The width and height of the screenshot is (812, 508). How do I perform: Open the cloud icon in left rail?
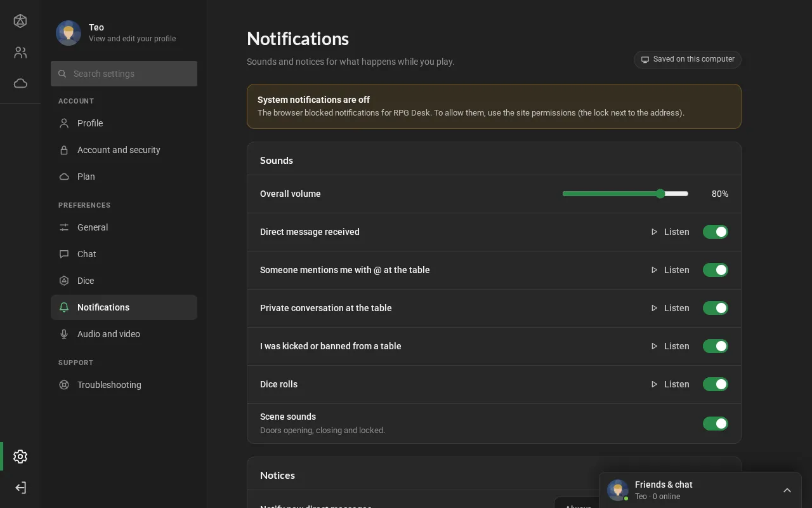click(20, 83)
